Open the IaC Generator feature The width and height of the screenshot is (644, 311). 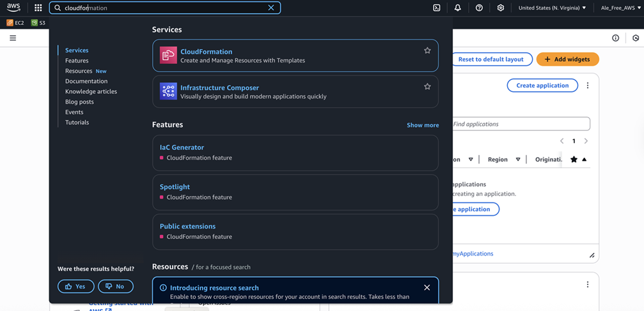tap(182, 148)
